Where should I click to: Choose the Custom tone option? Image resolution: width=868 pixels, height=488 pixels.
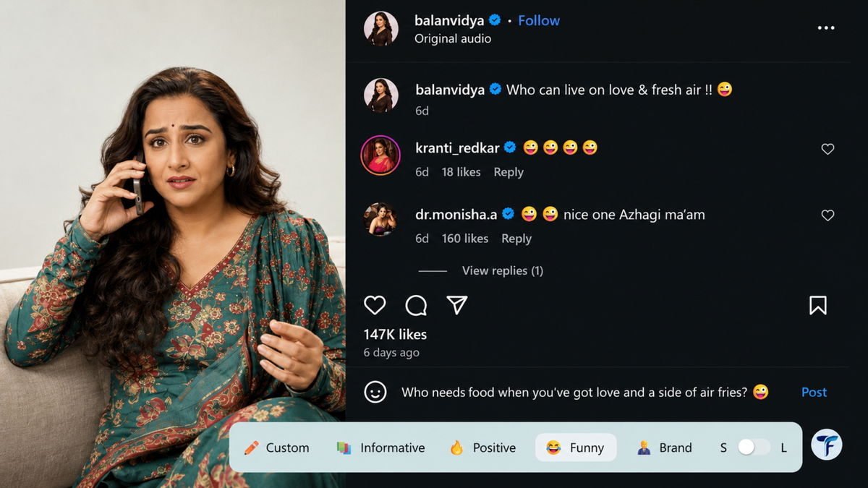tap(276, 448)
